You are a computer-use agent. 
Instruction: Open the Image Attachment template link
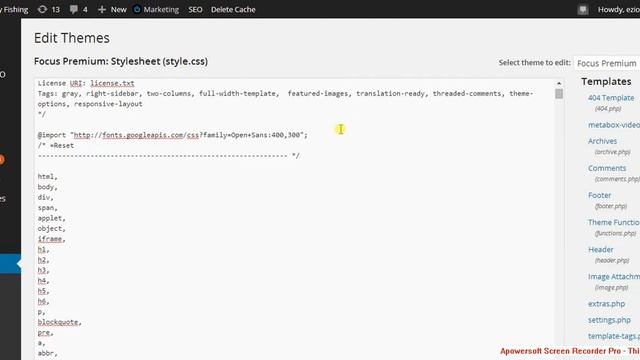pos(613,277)
